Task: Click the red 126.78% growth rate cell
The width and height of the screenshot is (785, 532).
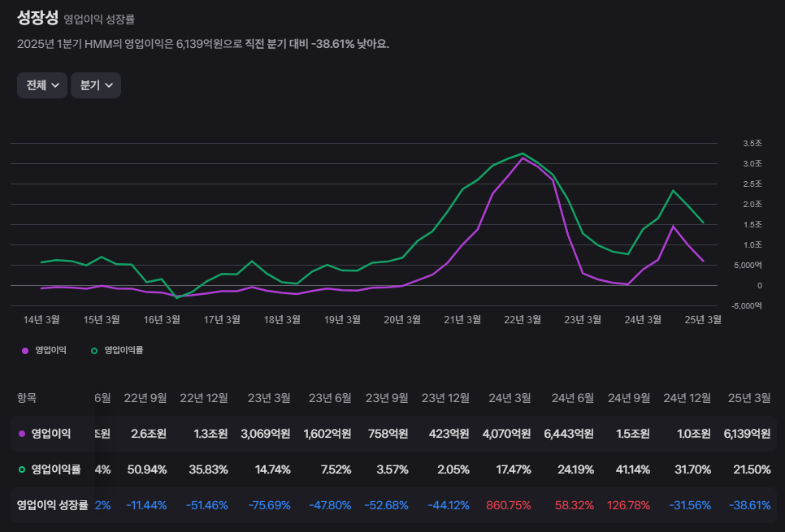Action: 628,505
